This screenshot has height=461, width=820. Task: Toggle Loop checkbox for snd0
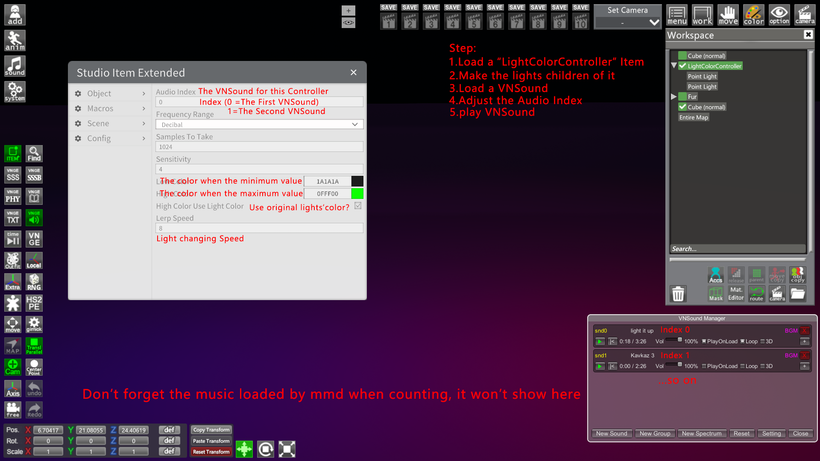click(x=742, y=341)
